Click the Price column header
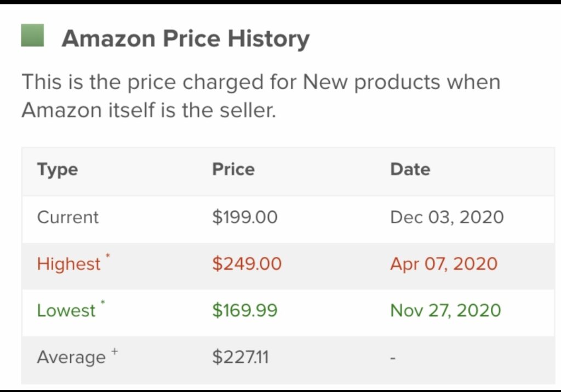Viewport: 561px width, 392px height. click(233, 169)
